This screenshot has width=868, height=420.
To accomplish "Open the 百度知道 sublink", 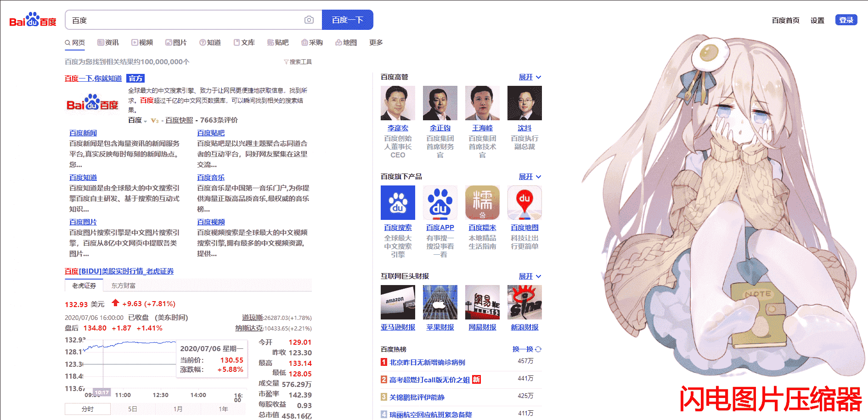I will coord(83,178).
